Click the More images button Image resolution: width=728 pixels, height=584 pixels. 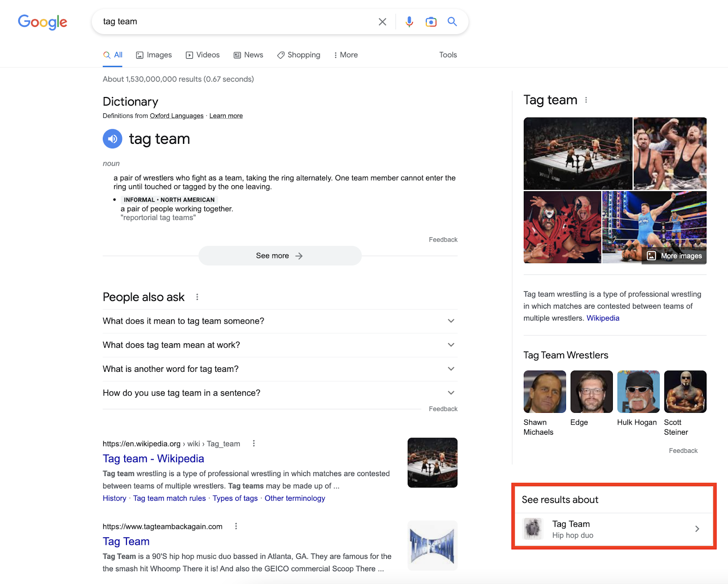tap(674, 256)
